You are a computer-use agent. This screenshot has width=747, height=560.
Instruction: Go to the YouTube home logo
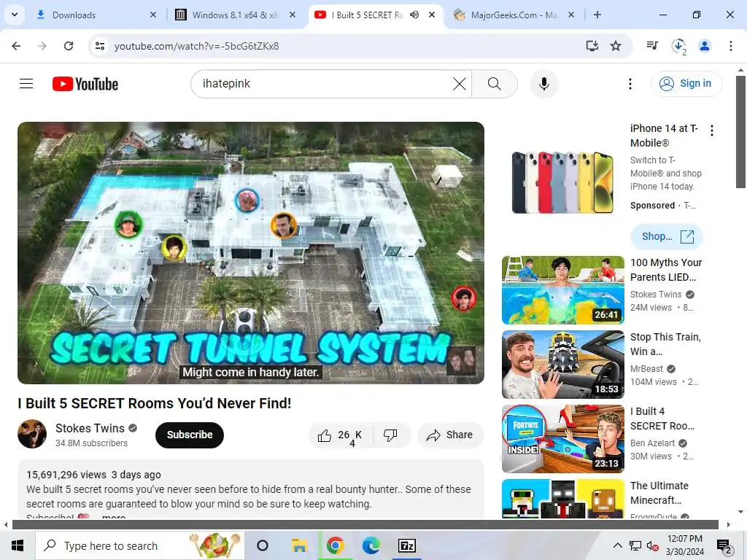(x=85, y=84)
